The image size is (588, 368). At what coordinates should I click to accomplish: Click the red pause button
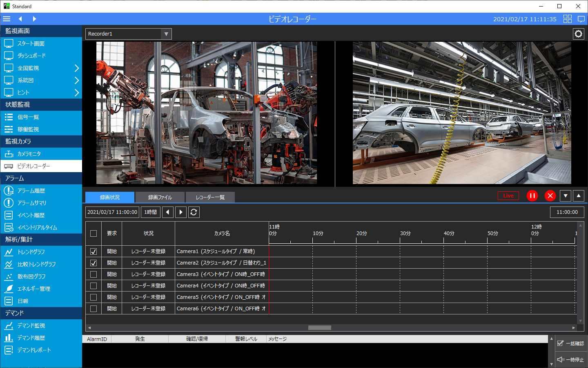point(532,196)
